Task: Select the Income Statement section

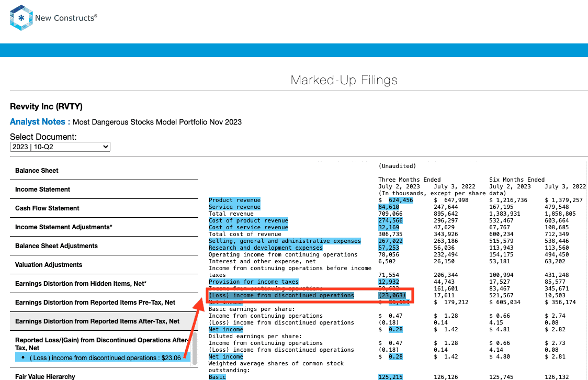Action: point(104,189)
